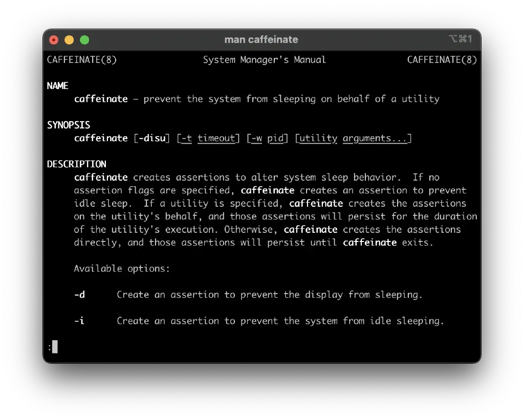This screenshot has width=524, height=420.
Task: Click the top-left 'CAFFEINATE(8)' header
Action: pyautogui.click(x=82, y=60)
